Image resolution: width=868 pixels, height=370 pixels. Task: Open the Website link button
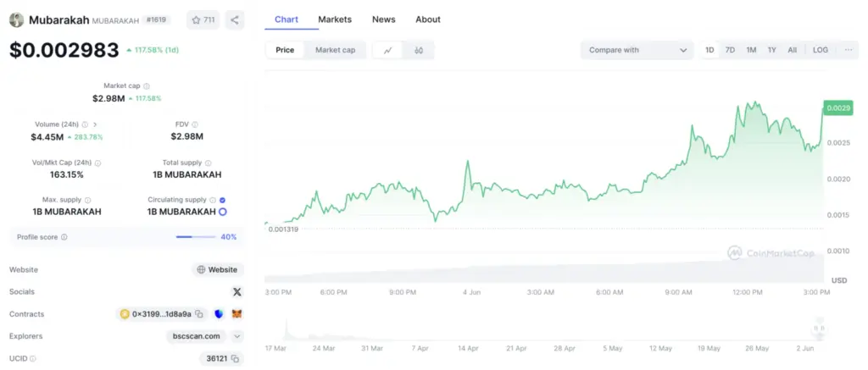pyautogui.click(x=218, y=270)
